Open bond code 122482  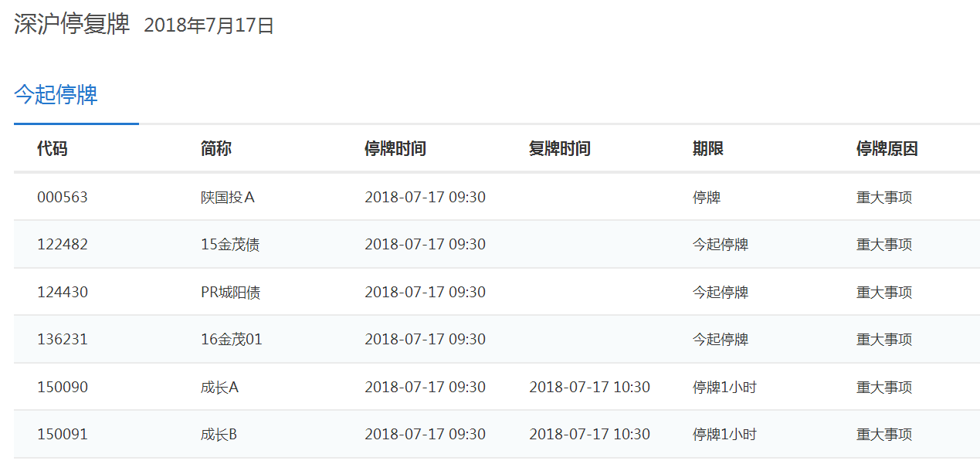pos(63,245)
